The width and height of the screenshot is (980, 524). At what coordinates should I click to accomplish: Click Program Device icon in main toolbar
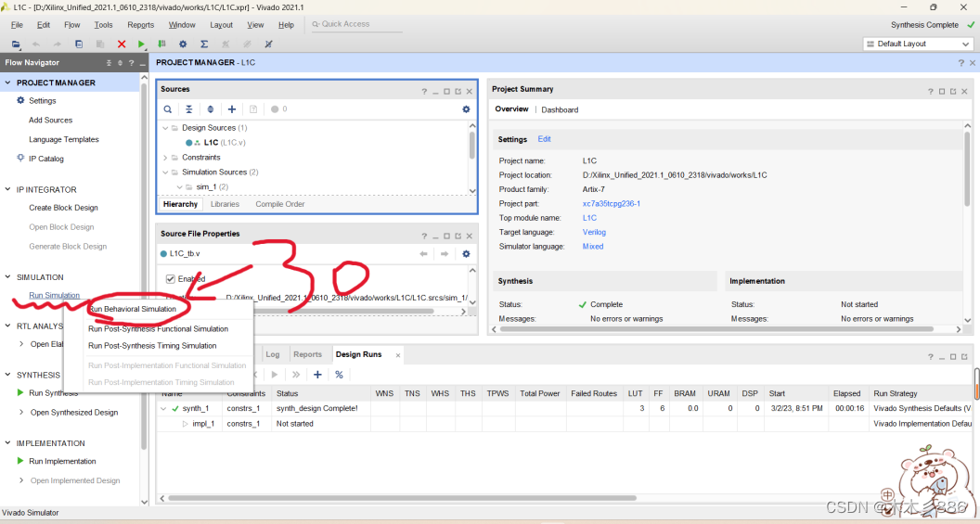click(x=161, y=45)
